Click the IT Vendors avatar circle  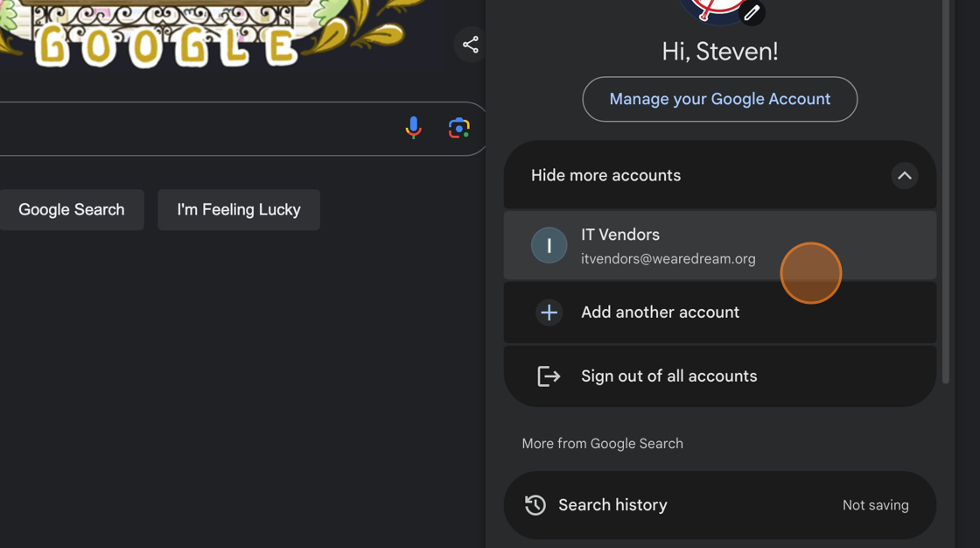click(549, 245)
